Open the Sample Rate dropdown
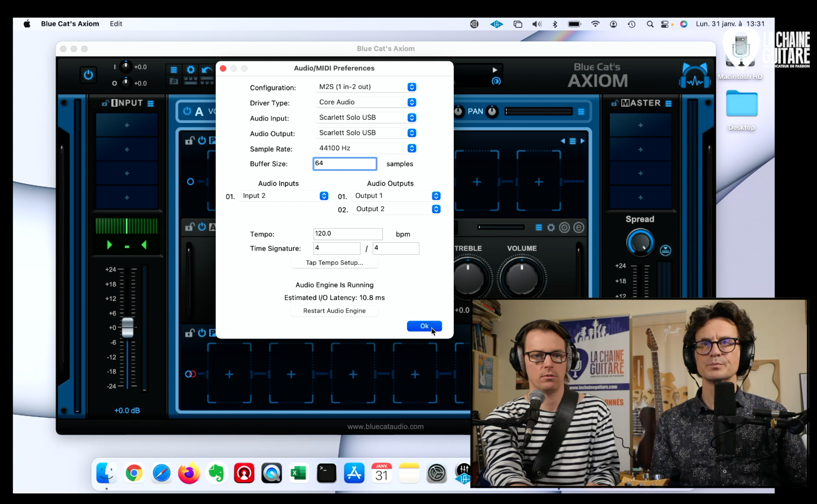 tap(366, 148)
